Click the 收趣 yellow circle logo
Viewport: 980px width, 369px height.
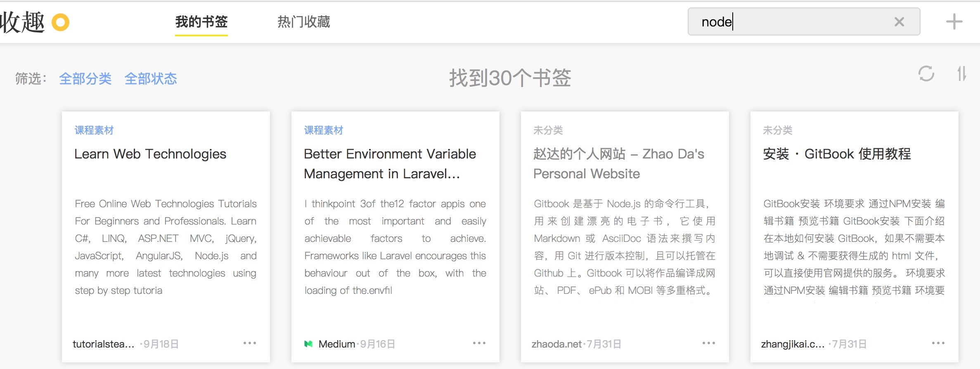pos(60,22)
